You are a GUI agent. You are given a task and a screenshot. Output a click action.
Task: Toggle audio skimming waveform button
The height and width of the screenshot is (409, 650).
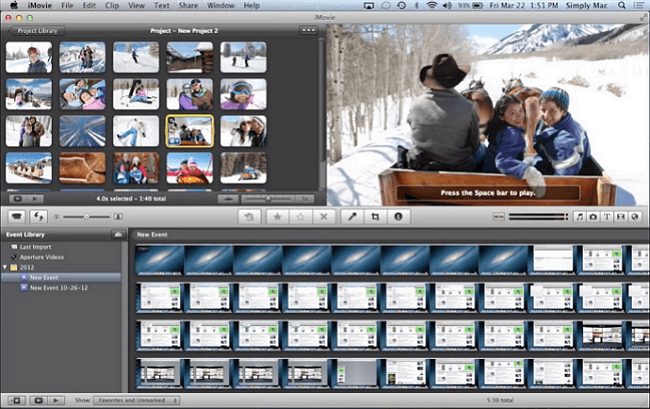pos(499,217)
